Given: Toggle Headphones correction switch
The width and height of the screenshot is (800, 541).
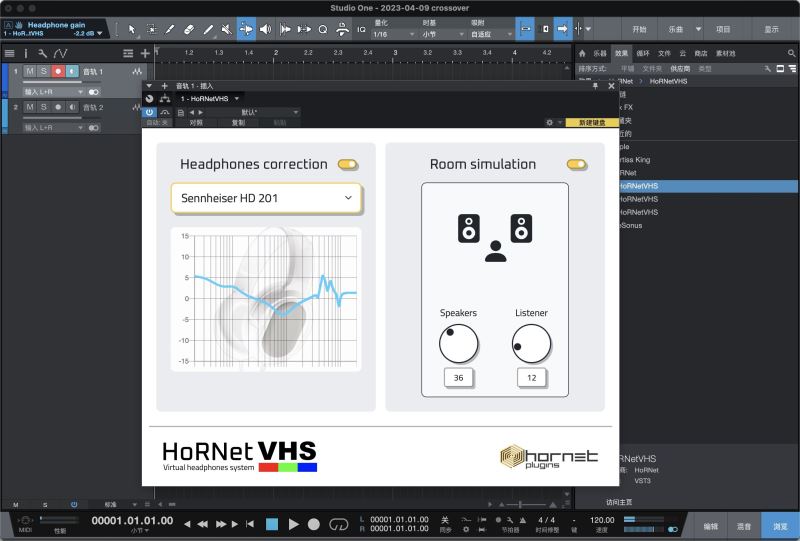Looking at the screenshot, I should (348, 164).
